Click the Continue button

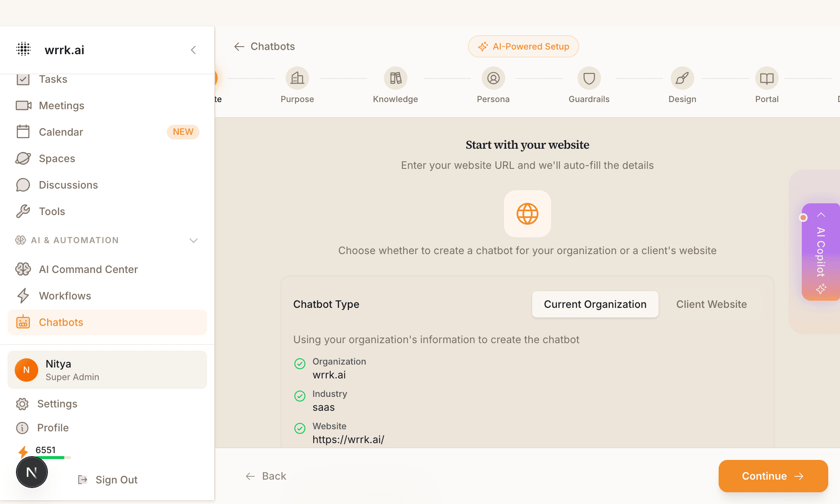pos(773,476)
